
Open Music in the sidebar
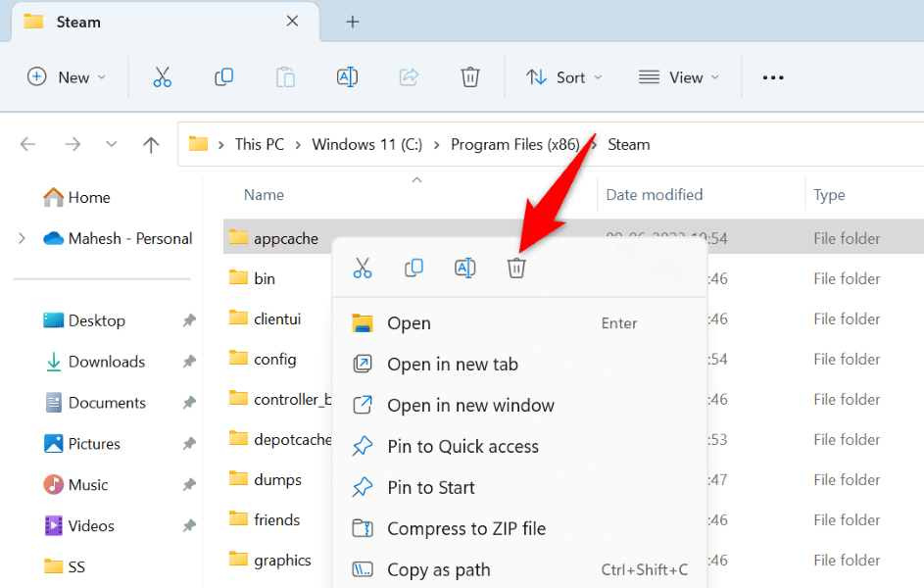click(75, 485)
